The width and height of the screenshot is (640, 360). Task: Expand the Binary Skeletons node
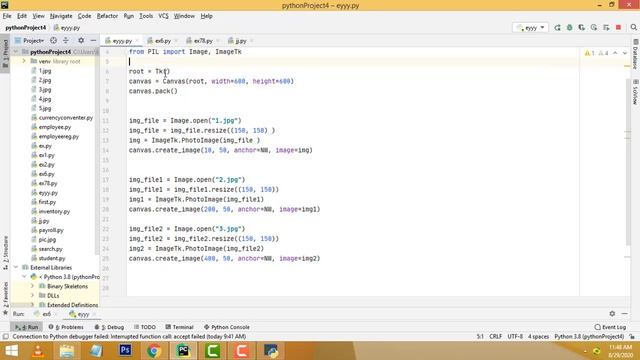click(32, 286)
